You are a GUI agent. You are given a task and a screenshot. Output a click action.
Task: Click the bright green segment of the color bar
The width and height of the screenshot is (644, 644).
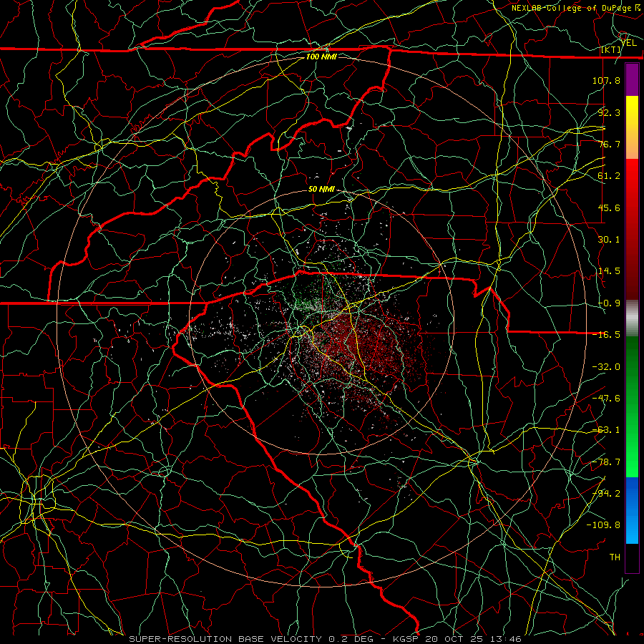click(x=632, y=406)
